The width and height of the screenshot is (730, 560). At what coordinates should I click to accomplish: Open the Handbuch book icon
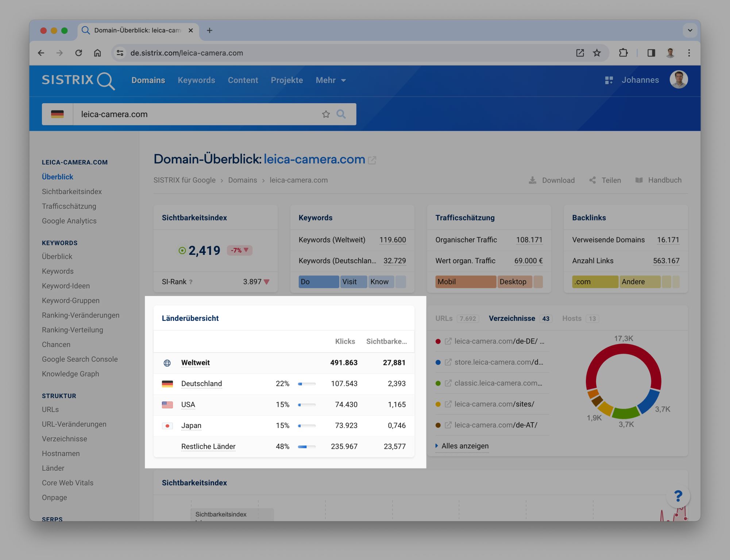639,180
